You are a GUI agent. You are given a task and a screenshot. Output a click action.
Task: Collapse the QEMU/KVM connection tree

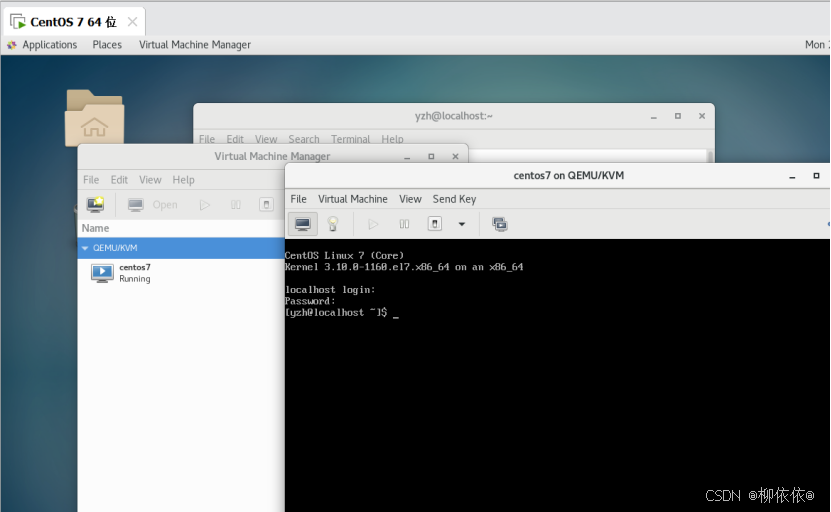pos(85,248)
